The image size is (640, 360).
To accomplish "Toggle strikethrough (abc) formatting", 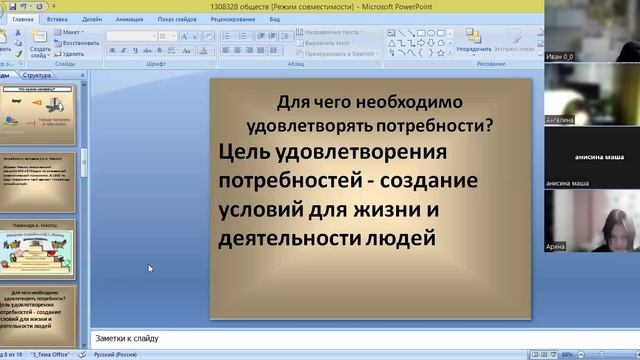I will (148, 51).
